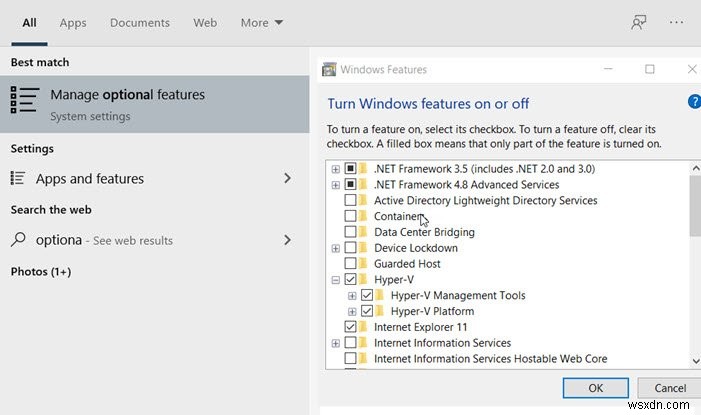Click the Hyper-V folder icon
The image size is (701, 415).
click(364, 280)
